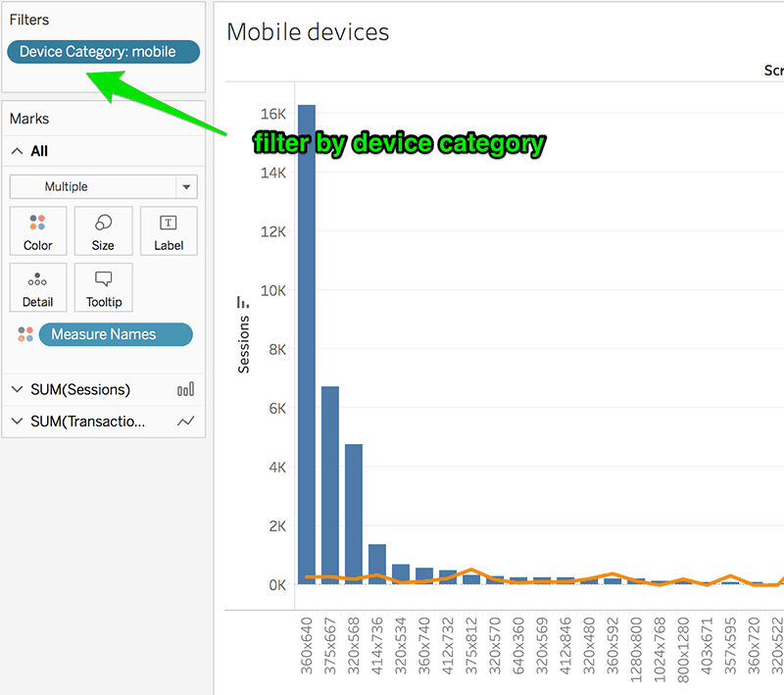Expand the SUM(Sessions) marks section
The height and width of the screenshot is (695, 784).
[17, 389]
